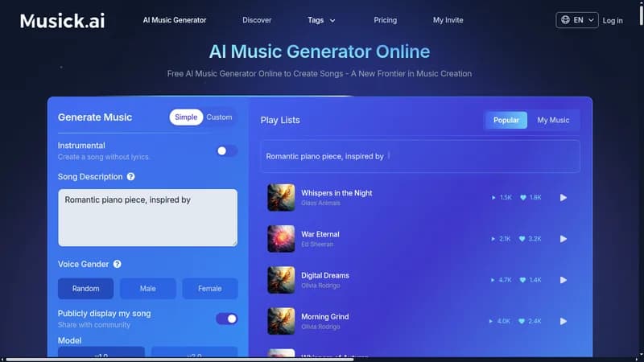The width and height of the screenshot is (644, 362).
Task: Click play count icon for War Eternal
Action: [493, 239]
